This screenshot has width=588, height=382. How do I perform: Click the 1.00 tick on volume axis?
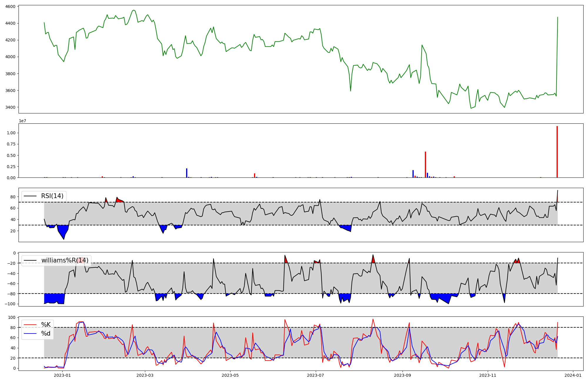point(11,133)
